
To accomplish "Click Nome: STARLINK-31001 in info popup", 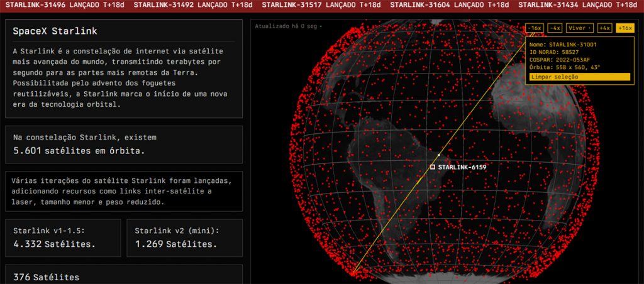I will [563, 45].
